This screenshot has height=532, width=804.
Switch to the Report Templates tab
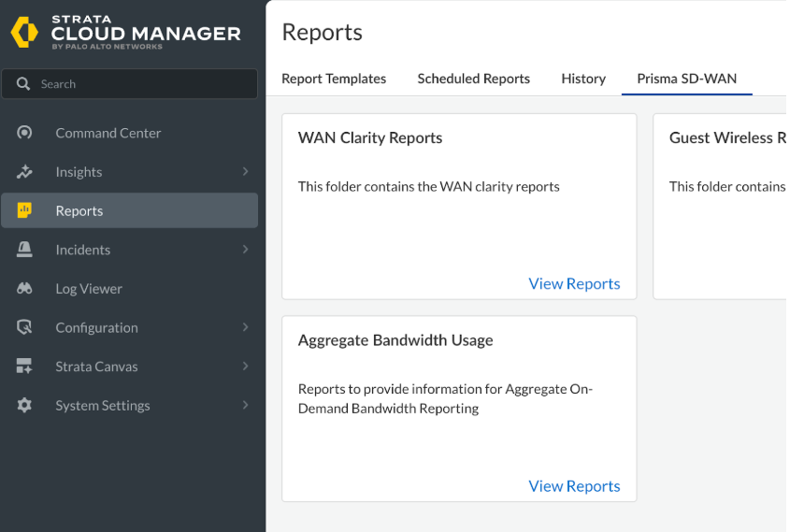coord(334,79)
